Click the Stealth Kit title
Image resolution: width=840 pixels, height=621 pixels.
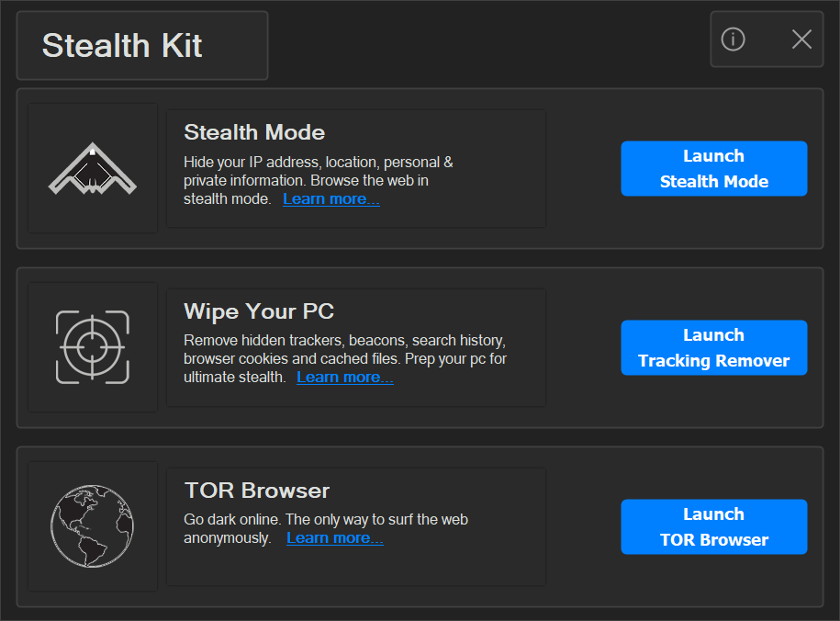coord(122,45)
